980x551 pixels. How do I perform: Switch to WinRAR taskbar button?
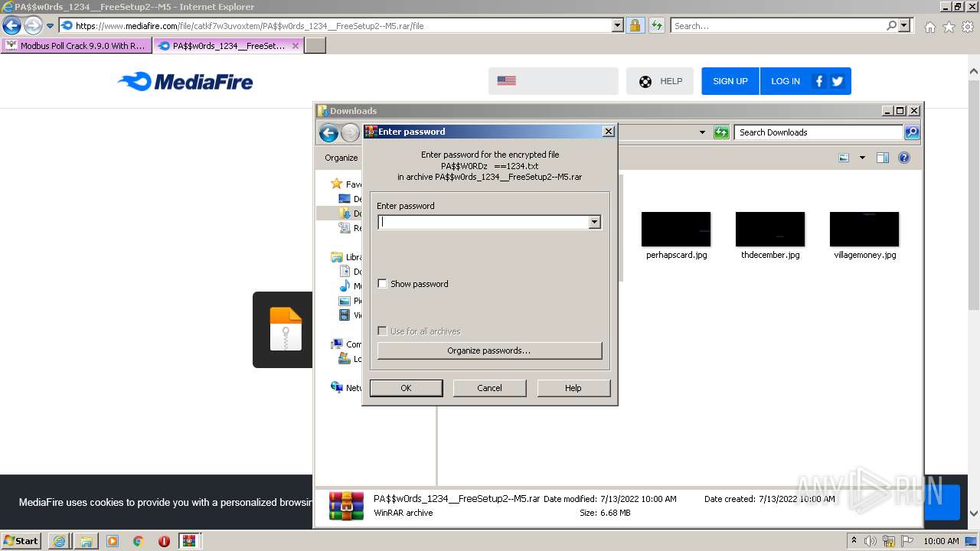tap(189, 541)
